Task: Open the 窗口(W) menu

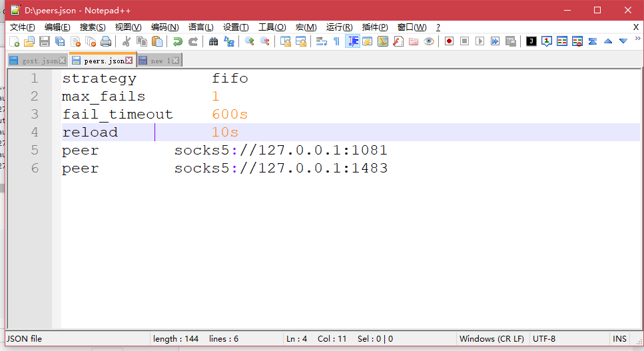Action: coord(412,27)
